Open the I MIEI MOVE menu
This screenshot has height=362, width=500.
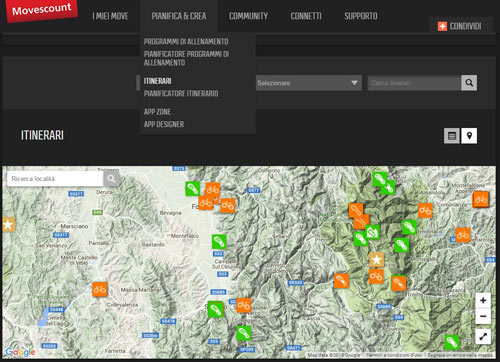[110, 16]
